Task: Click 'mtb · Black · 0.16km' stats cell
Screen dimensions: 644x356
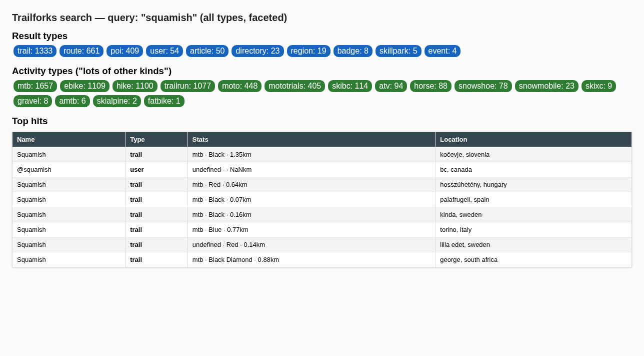Action: pos(311,215)
